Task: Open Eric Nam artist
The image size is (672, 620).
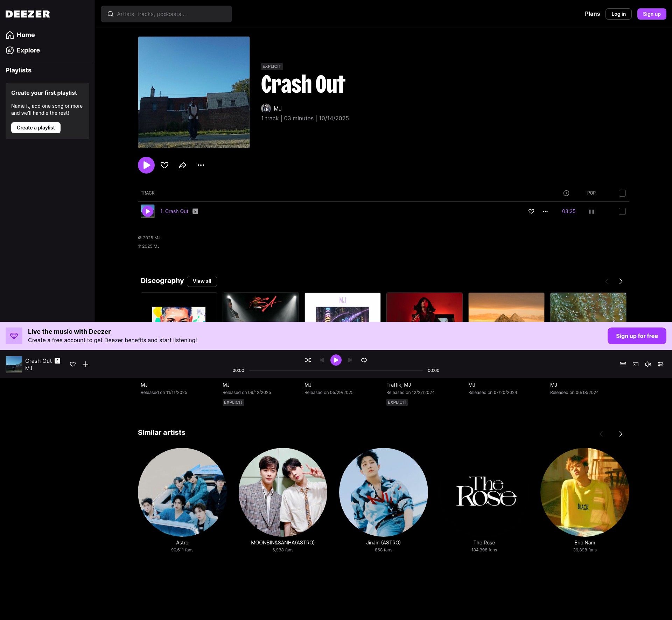Action: click(585, 492)
